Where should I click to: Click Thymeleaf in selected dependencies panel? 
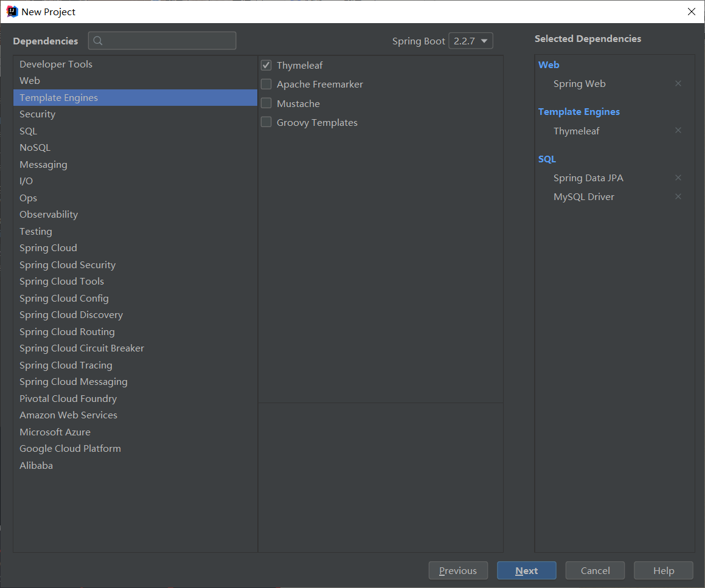(x=577, y=131)
